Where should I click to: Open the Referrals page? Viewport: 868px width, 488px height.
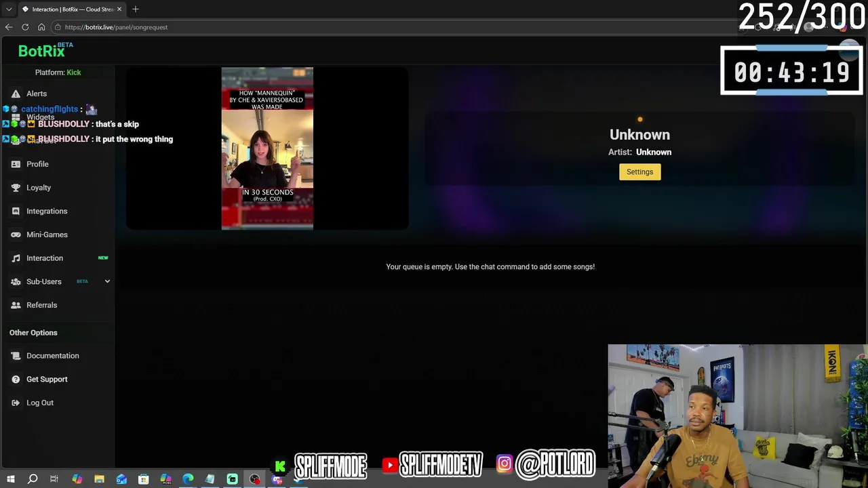(x=41, y=305)
